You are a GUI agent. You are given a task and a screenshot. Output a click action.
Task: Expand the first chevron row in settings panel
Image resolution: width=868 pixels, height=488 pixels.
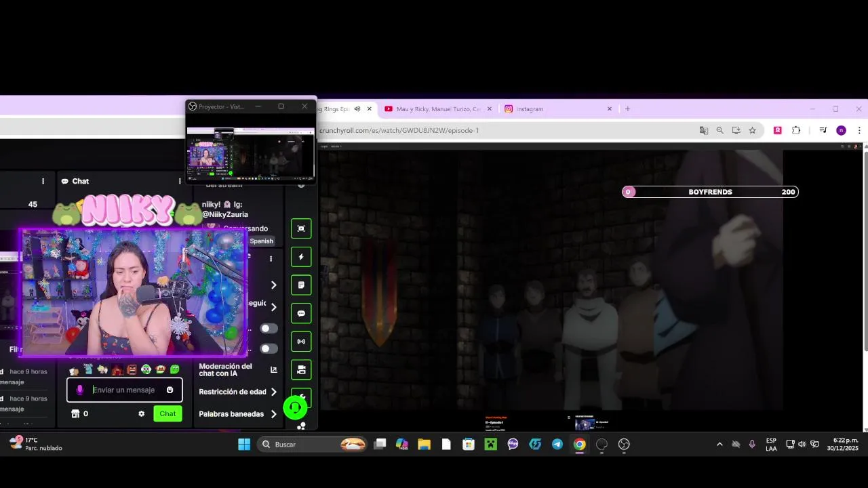coord(273,285)
